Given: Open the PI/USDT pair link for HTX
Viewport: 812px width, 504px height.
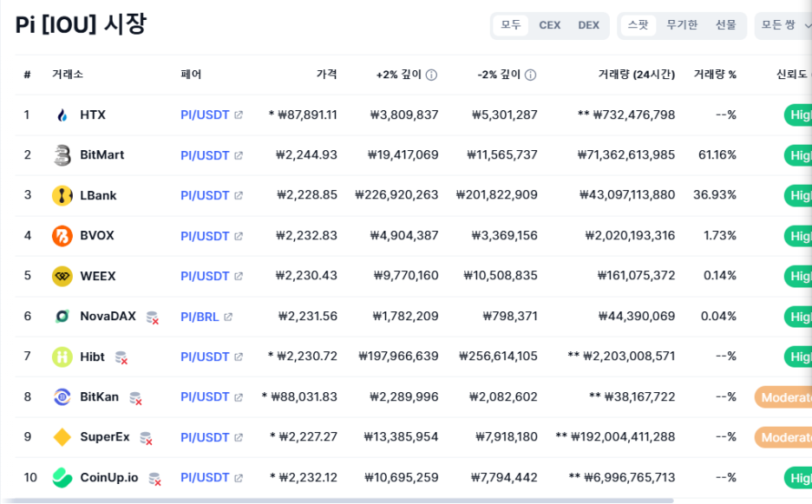Looking at the screenshot, I should pos(205,115).
